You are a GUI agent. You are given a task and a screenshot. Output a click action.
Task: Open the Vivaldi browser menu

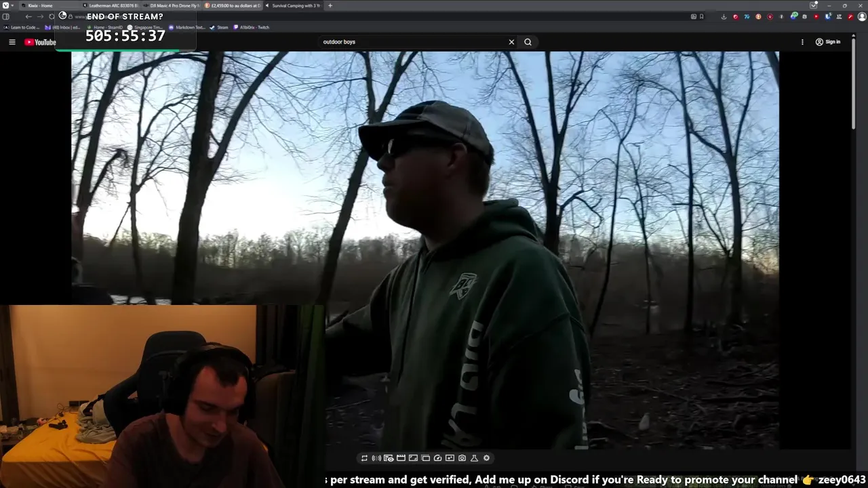pyautogui.click(x=6, y=5)
